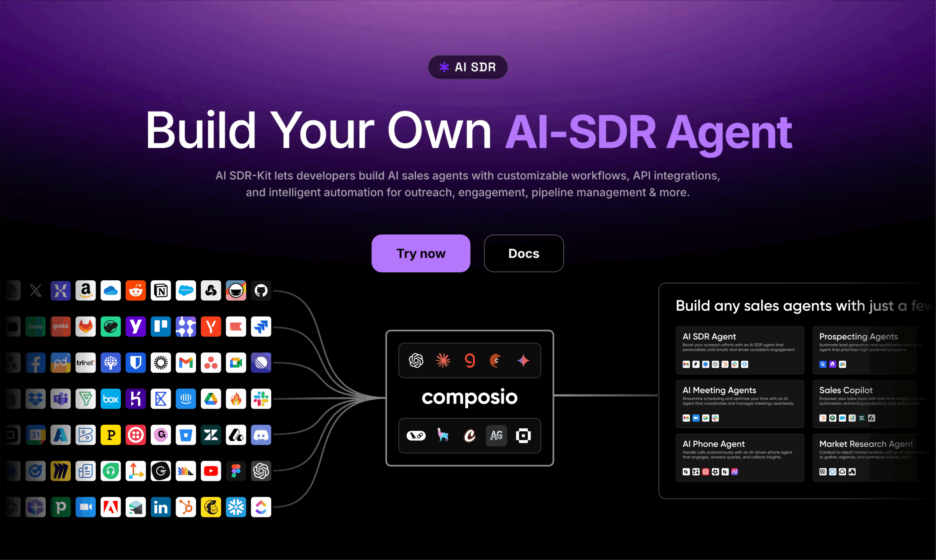Open the LinkedIn icon
The width and height of the screenshot is (936, 560).
(x=161, y=507)
